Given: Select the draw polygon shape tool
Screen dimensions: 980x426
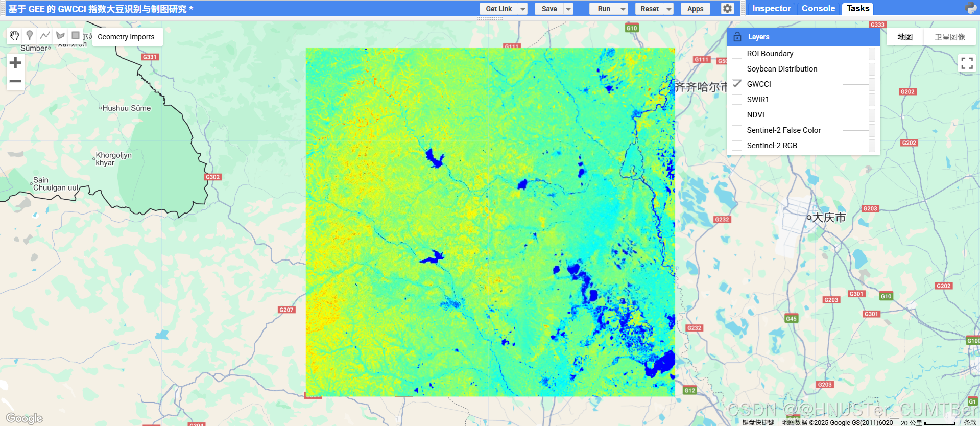Looking at the screenshot, I should (60, 35).
